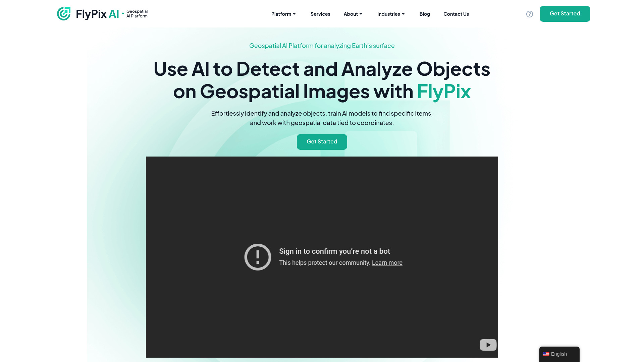Click the hero Get Started button
Viewport: 644px width, 362px height.
[322, 141]
